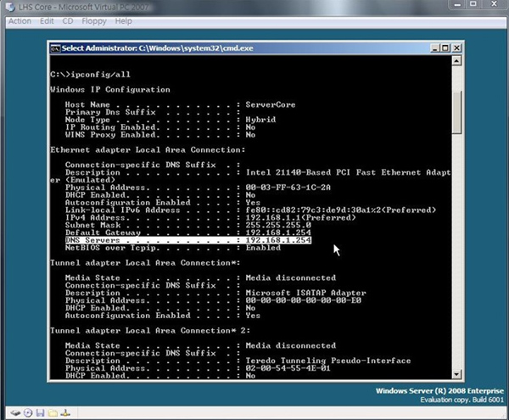Click the hard disk status icon

[14, 412]
